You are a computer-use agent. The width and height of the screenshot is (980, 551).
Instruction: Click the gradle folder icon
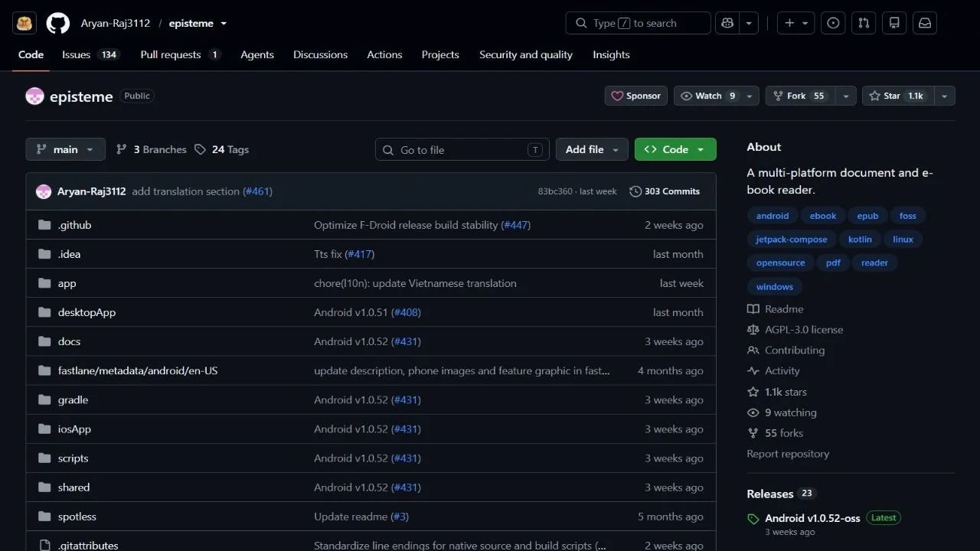(44, 399)
